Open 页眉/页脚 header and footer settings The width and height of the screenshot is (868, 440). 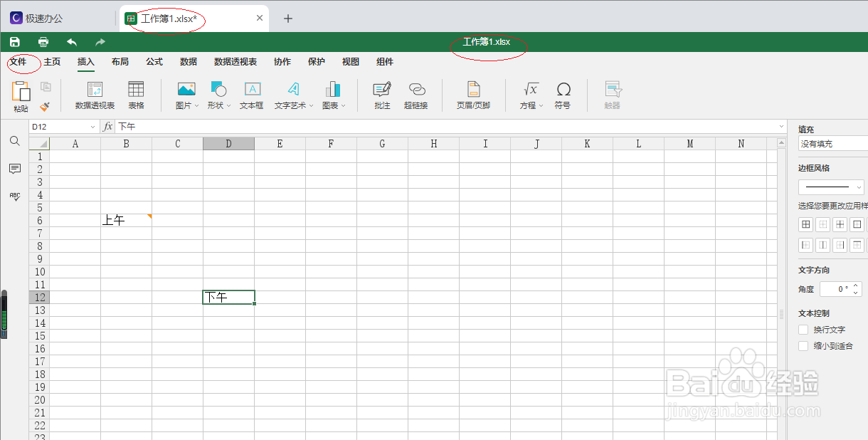click(x=472, y=94)
